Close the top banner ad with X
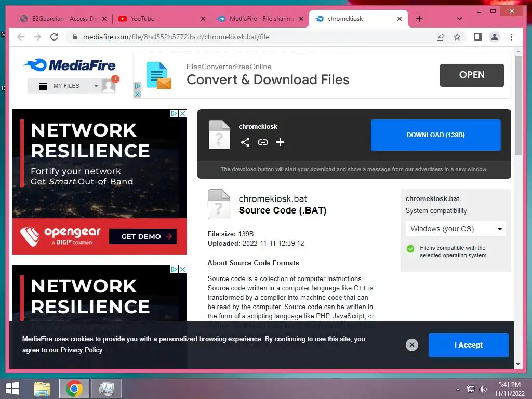The image size is (532, 399). (x=137, y=95)
